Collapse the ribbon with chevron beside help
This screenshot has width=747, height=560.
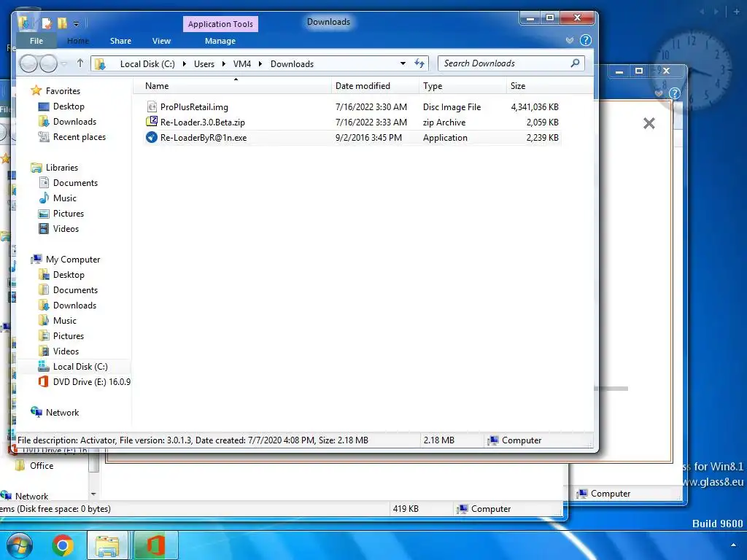point(569,41)
